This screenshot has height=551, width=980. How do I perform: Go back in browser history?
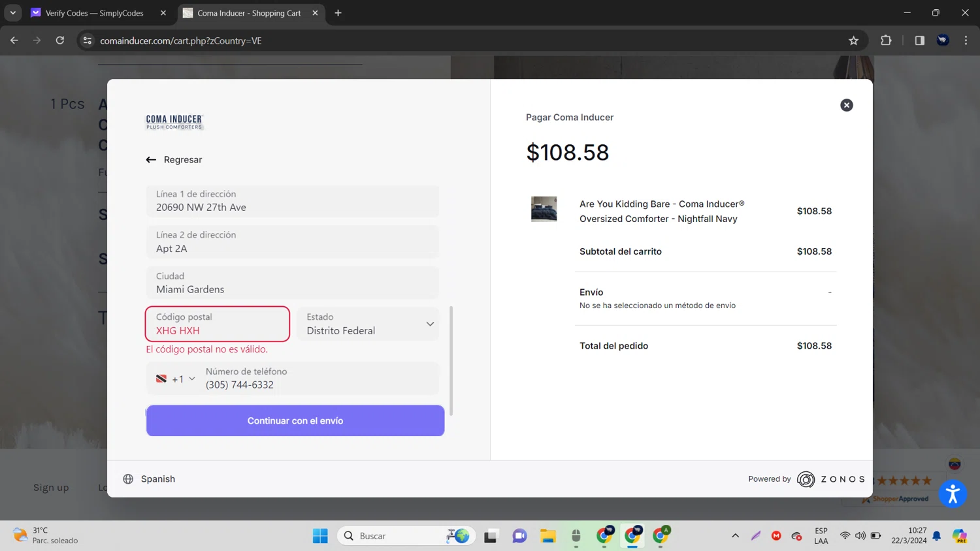[x=14, y=40]
